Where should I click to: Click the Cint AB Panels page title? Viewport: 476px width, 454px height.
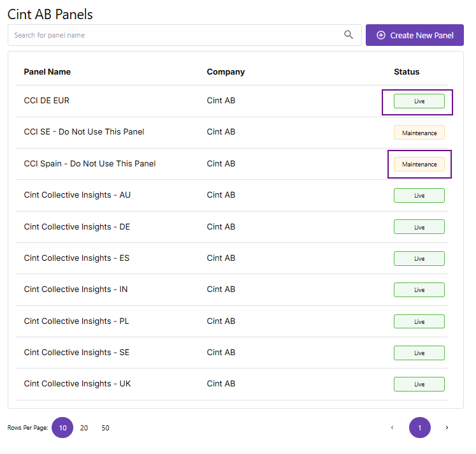click(x=50, y=14)
